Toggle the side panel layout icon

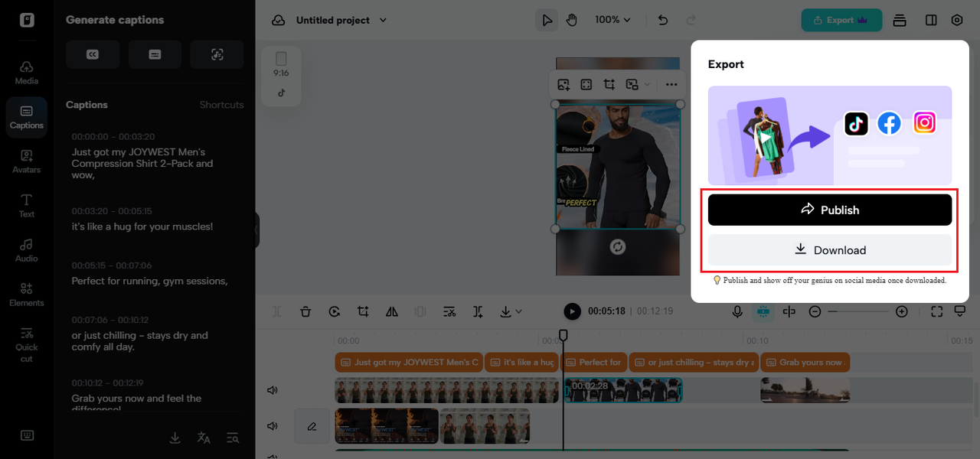point(931,20)
